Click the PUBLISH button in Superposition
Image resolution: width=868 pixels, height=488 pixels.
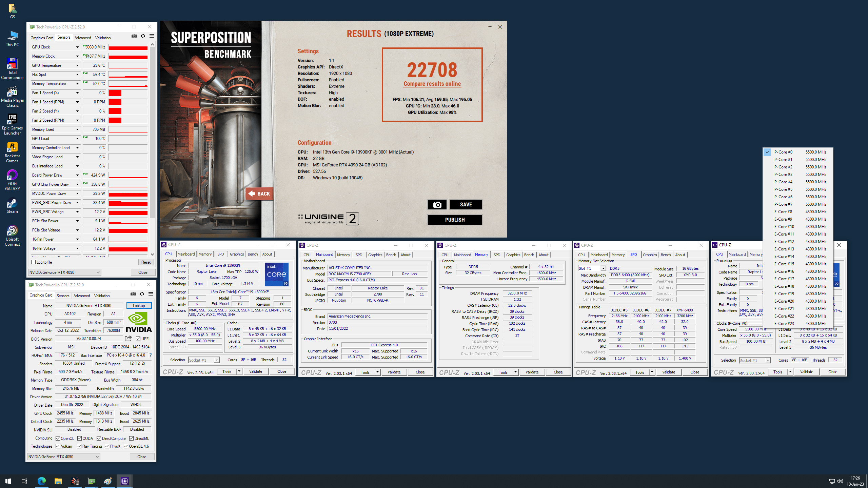click(x=454, y=220)
